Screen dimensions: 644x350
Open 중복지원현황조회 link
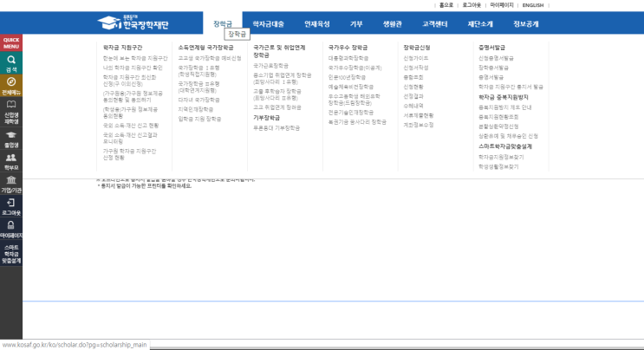click(x=498, y=117)
